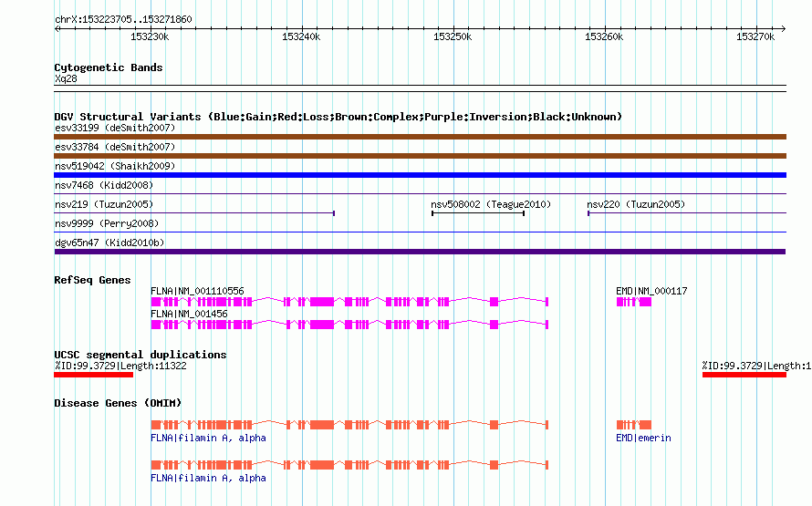Click the 153270k ruler position label

click(x=755, y=36)
